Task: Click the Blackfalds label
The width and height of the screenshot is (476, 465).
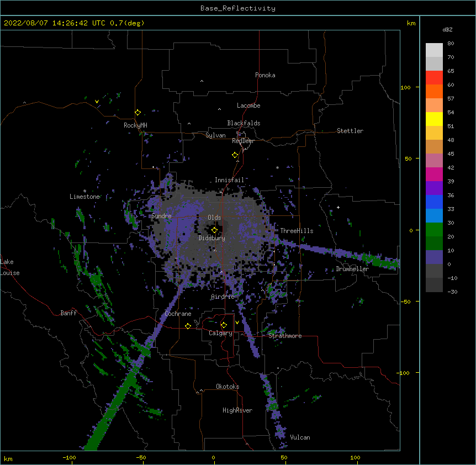Action: 244,123
